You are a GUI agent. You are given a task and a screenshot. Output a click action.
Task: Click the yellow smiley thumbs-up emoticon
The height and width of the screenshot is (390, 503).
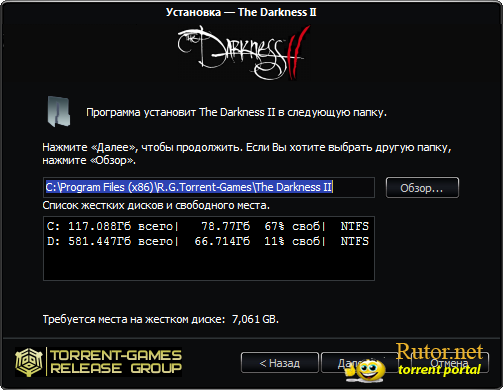pos(366,371)
